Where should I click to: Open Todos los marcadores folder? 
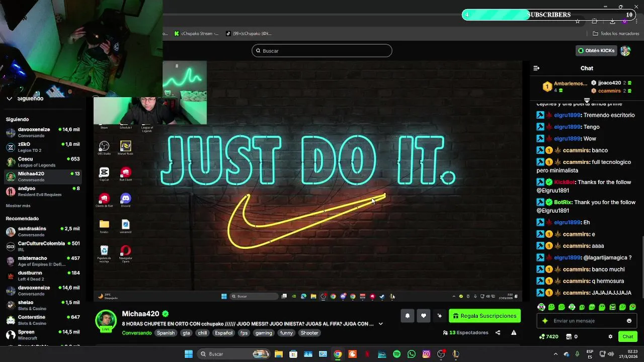click(x=616, y=34)
